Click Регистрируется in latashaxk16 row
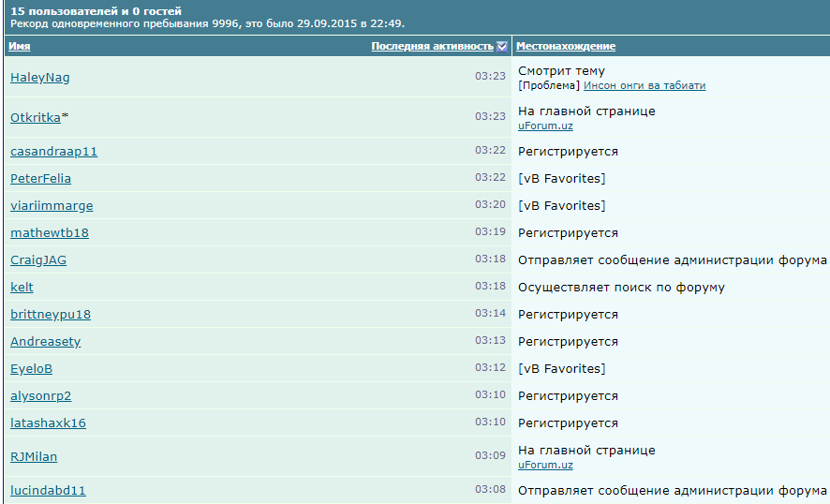The width and height of the screenshot is (830, 504). [568, 423]
